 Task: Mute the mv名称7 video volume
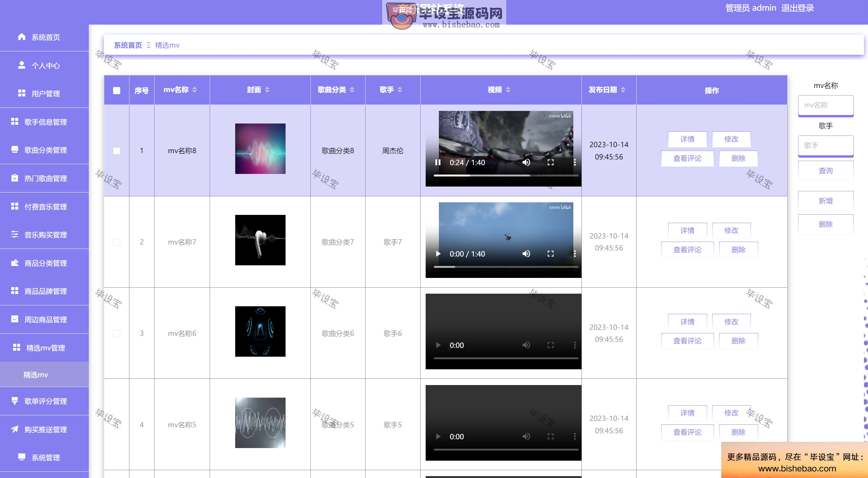click(526, 254)
